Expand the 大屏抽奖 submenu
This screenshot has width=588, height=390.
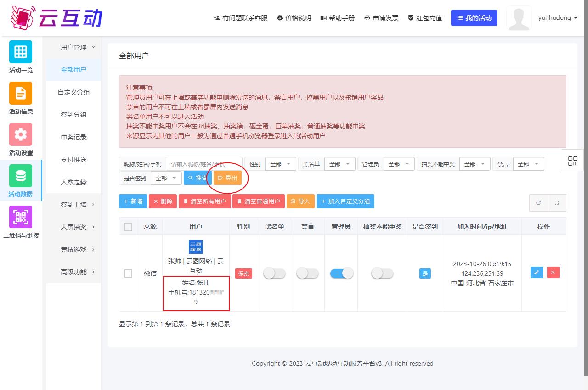point(73,227)
